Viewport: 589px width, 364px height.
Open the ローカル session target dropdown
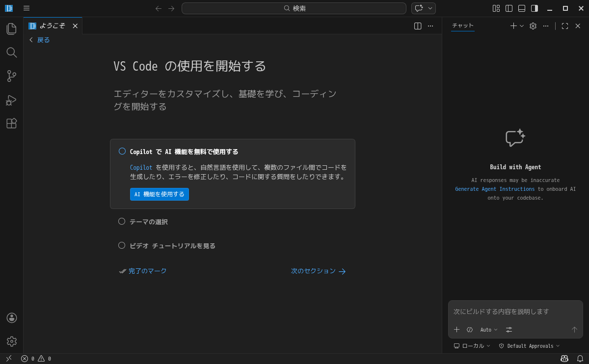[472, 346]
